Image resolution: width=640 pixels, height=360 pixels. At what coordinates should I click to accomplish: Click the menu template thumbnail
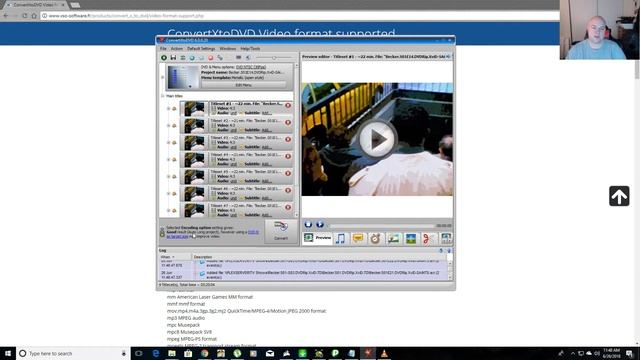(183, 77)
